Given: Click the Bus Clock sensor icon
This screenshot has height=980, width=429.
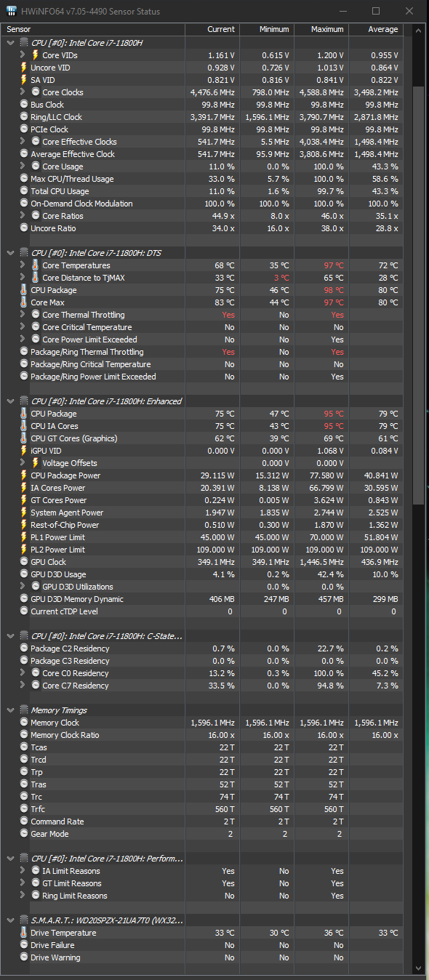Looking at the screenshot, I should (24, 105).
